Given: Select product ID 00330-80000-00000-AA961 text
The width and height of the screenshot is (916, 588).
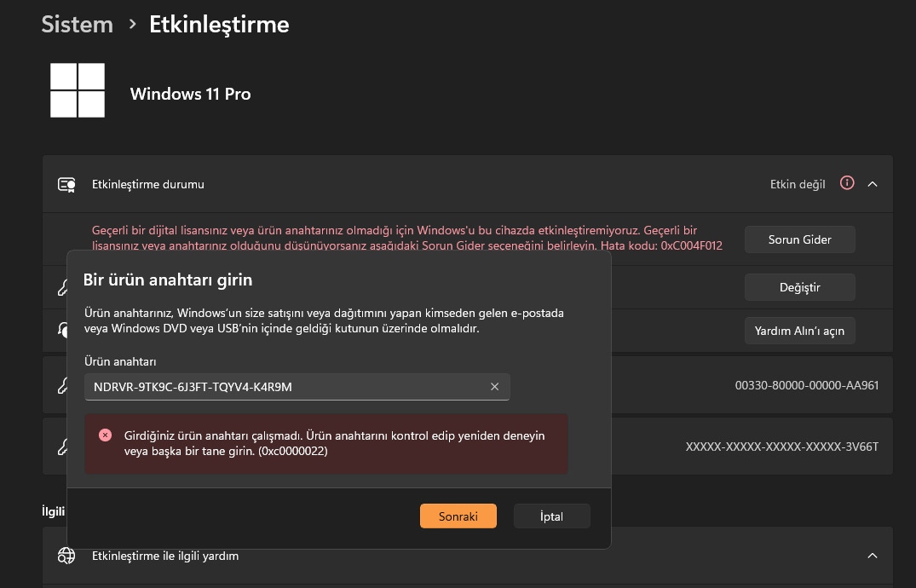Looking at the screenshot, I should 806,386.
